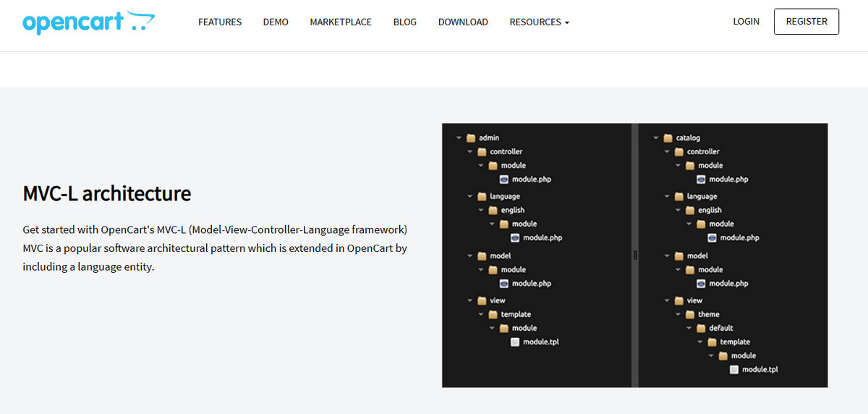
Task: Collapse the admin language folder arrow
Action: (x=469, y=196)
